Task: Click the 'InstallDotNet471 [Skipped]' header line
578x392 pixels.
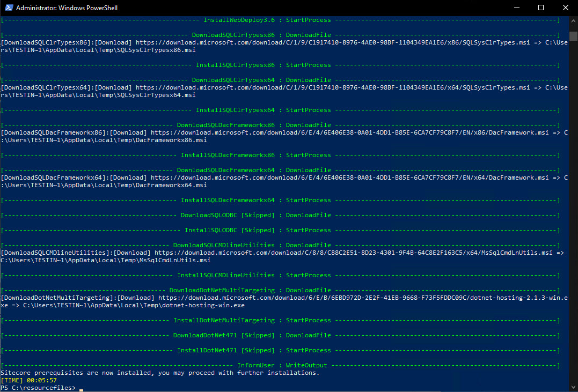Action: (280, 350)
